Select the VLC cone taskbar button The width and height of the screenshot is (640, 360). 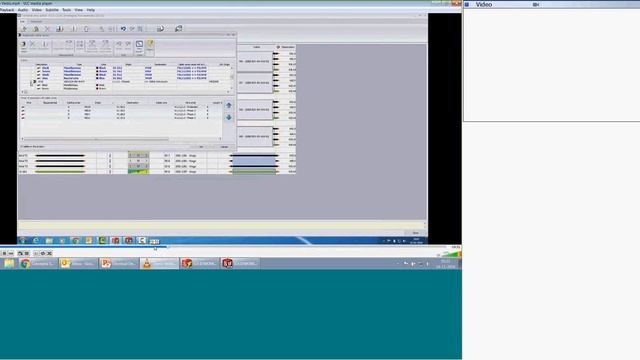(158, 264)
